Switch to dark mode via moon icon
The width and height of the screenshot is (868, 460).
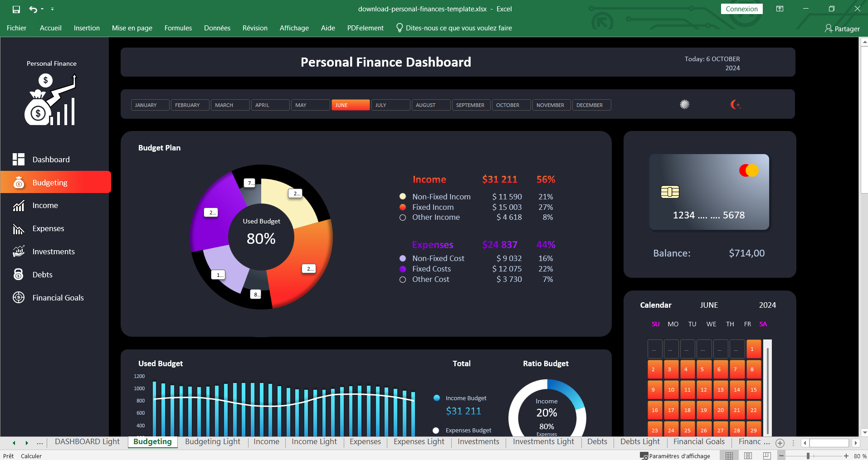pyautogui.click(x=735, y=105)
